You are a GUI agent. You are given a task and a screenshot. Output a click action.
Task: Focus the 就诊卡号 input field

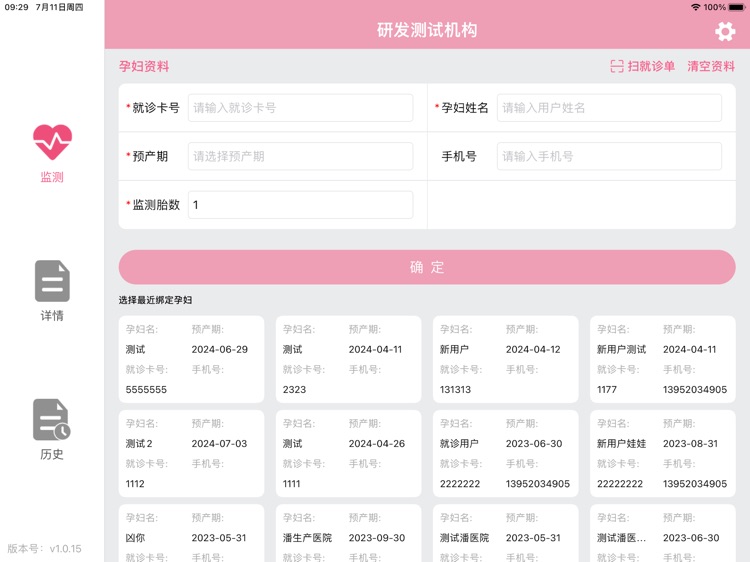click(300, 108)
